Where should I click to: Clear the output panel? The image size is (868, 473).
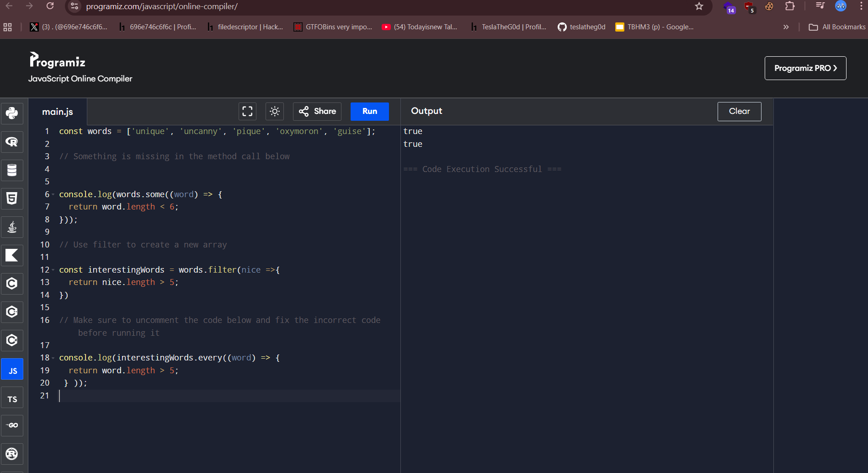(739, 111)
